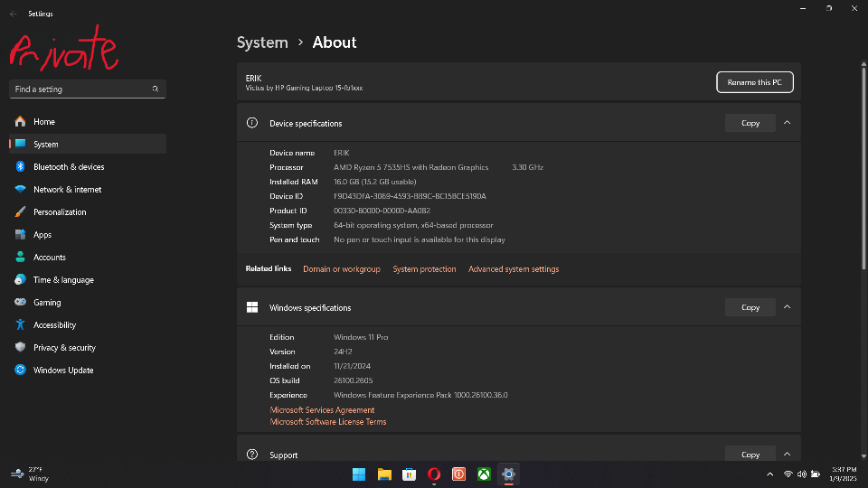
Task: Click the scrollbar down arrow
Action: 863,456
